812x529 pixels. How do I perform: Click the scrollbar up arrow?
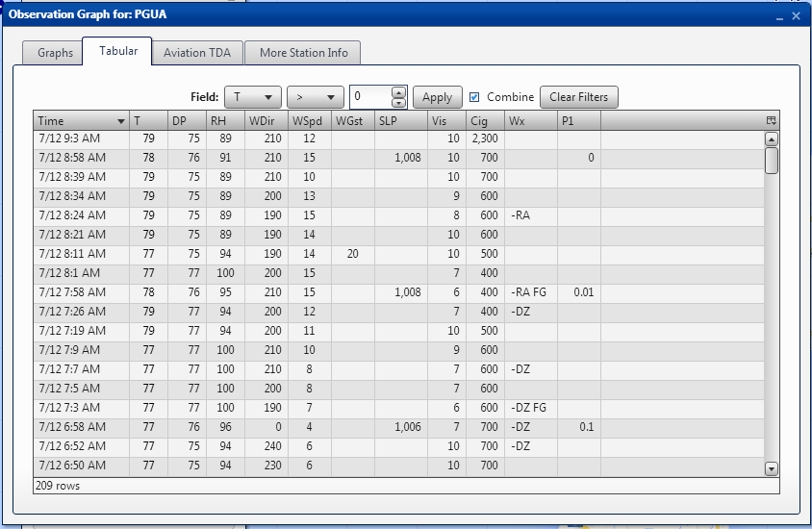click(x=771, y=139)
